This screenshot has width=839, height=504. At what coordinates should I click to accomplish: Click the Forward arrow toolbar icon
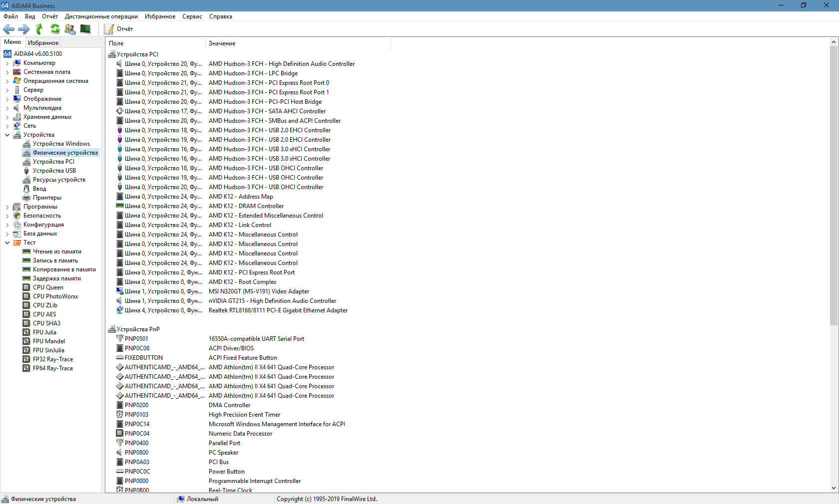tap(23, 29)
